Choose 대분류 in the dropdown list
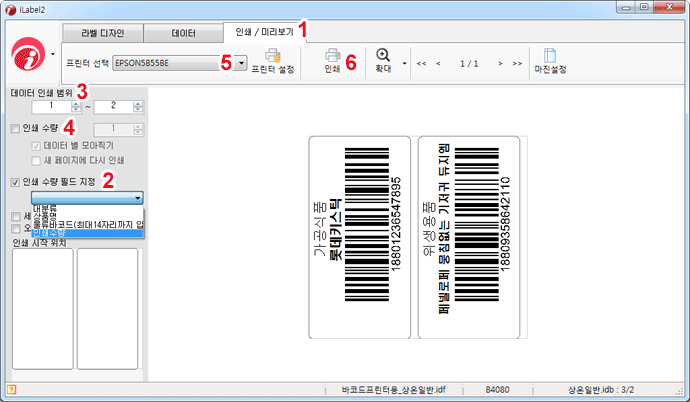 coord(87,208)
